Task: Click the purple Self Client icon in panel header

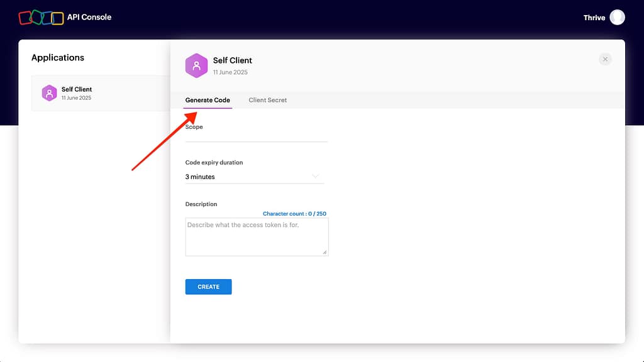Action: (196, 65)
